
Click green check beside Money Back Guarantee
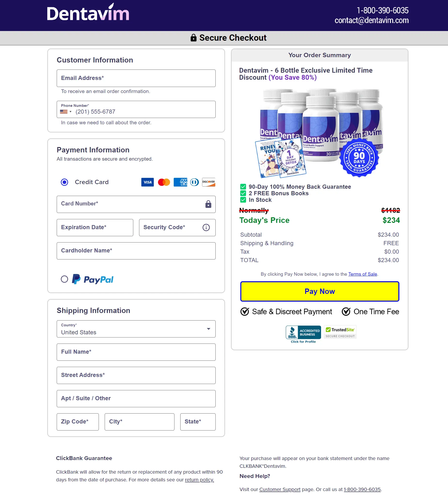(243, 187)
